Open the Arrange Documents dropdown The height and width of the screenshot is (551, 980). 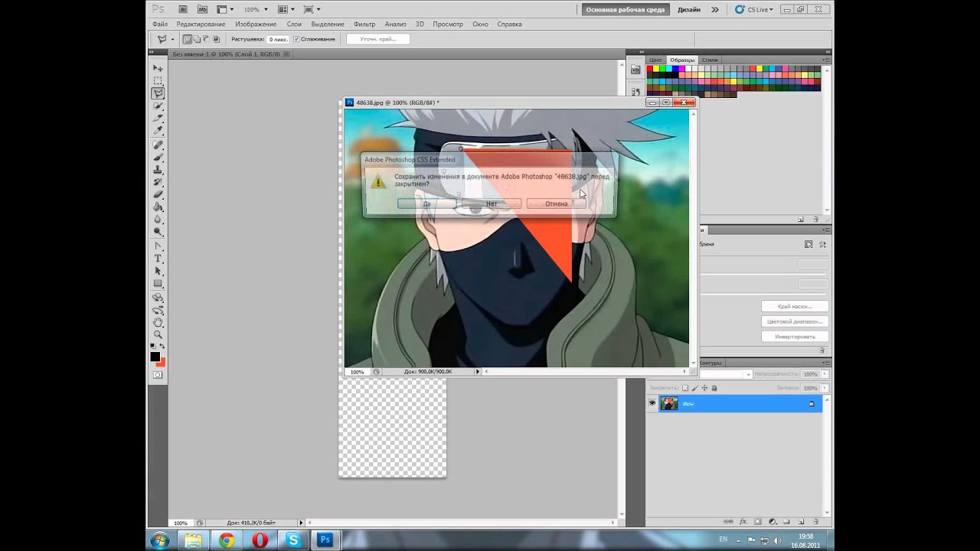coord(286,9)
